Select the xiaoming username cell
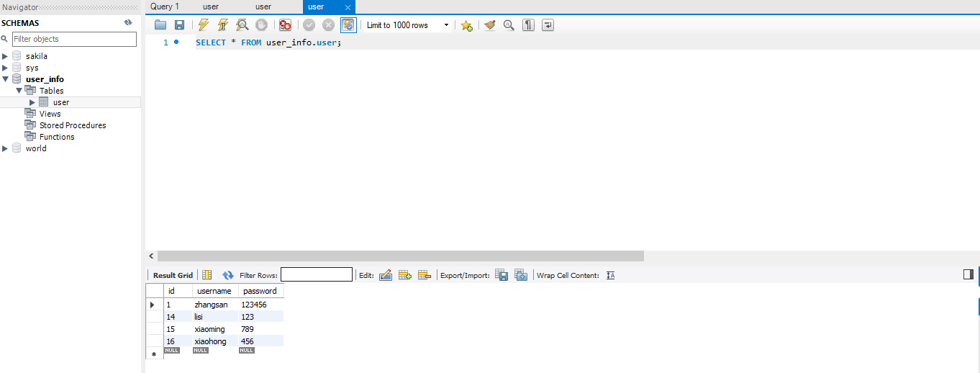Screen dimensions: 980x373 (x=215, y=329)
